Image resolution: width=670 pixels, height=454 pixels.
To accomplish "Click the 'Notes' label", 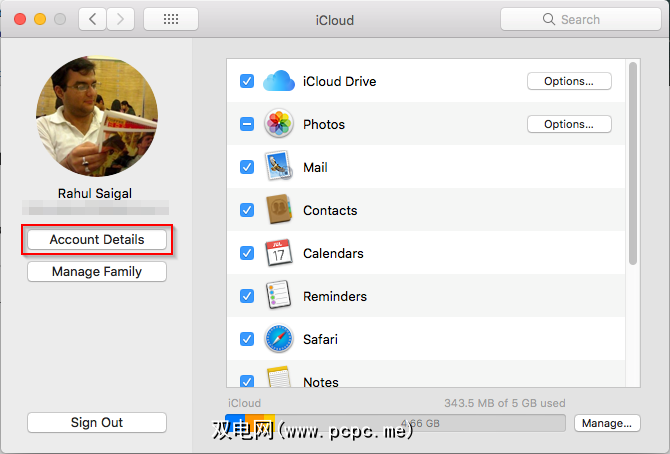I will (321, 382).
